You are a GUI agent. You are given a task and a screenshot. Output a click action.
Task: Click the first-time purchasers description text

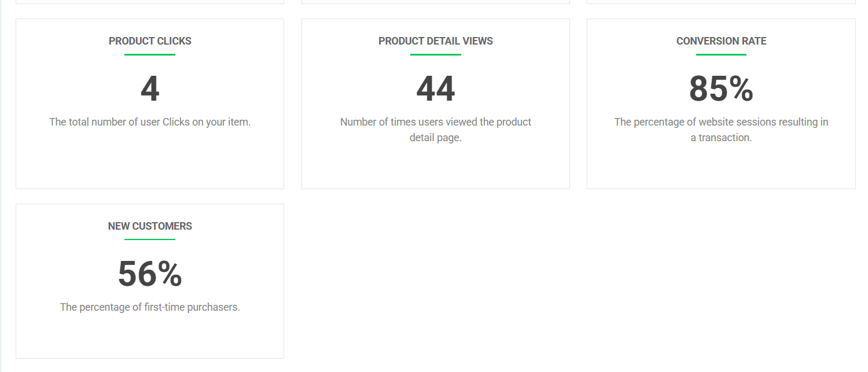click(x=150, y=307)
